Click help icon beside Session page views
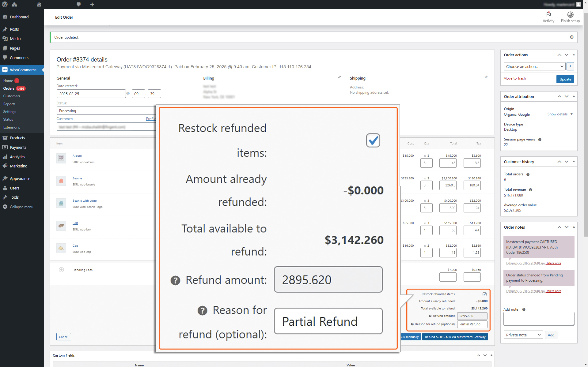 [540, 140]
